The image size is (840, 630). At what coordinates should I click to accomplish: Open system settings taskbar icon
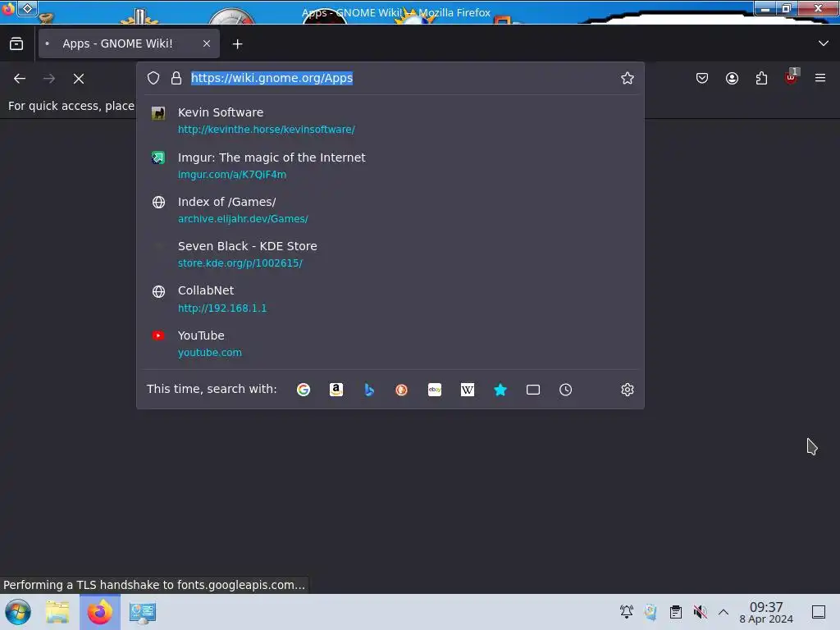(x=143, y=612)
